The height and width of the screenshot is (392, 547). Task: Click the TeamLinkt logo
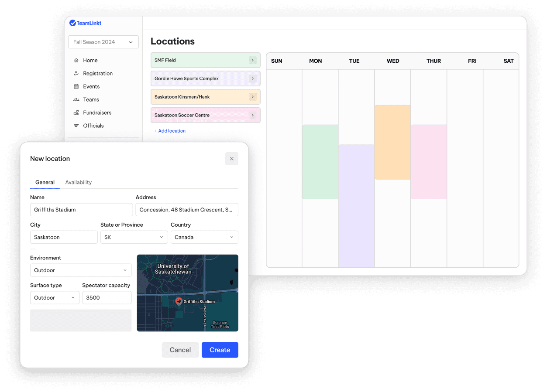pyautogui.click(x=86, y=23)
